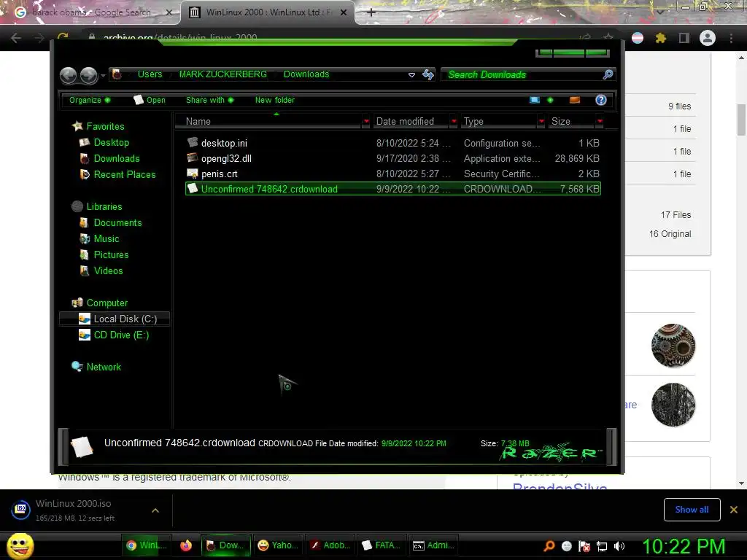Switch to the Adob... taskbar window
The image size is (747, 560).
(x=330, y=545)
